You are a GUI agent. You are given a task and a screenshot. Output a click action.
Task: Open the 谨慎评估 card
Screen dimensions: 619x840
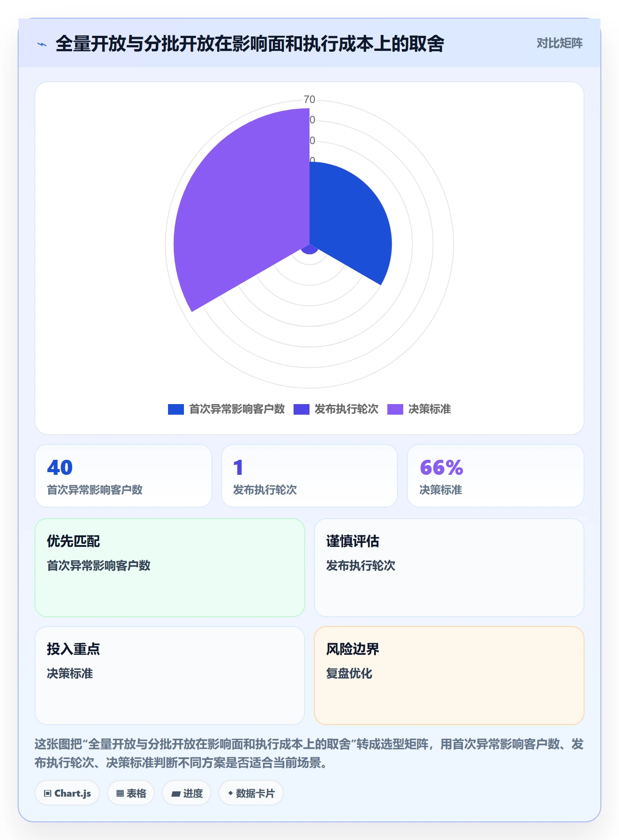[x=449, y=568]
